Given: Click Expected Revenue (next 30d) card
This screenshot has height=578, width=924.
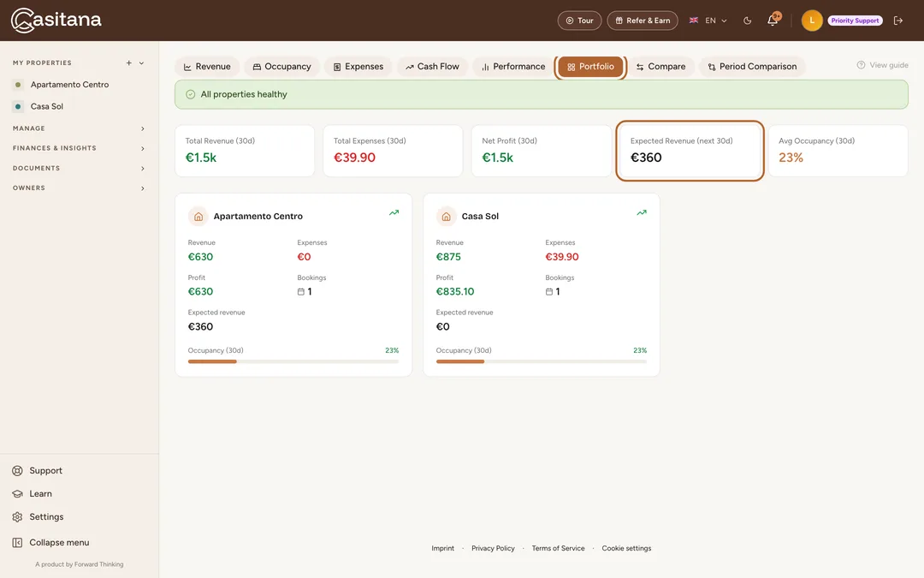Looking at the screenshot, I should click(x=690, y=151).
